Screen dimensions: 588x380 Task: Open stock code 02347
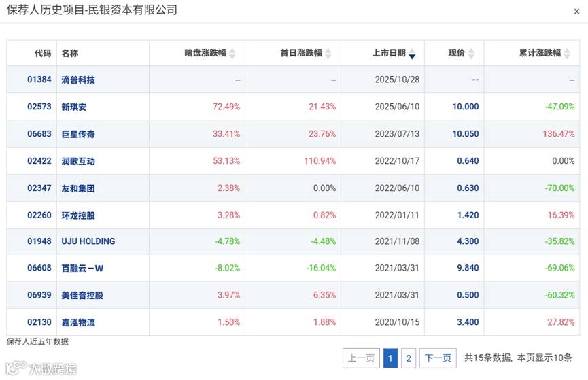(x=39, y=188)
